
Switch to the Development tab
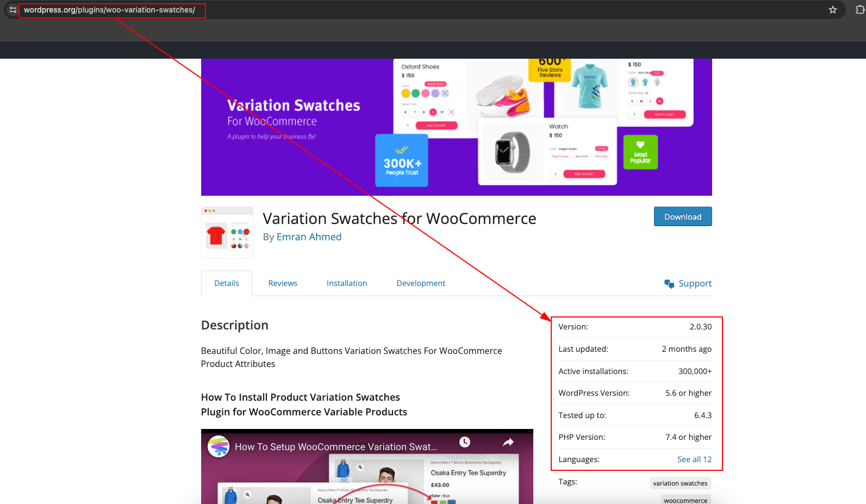421,283
